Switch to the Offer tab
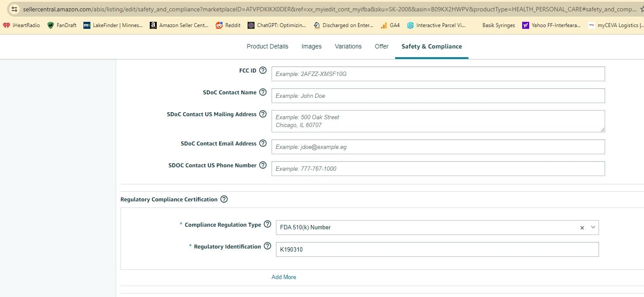644x297 pixels. coord(382,46)
